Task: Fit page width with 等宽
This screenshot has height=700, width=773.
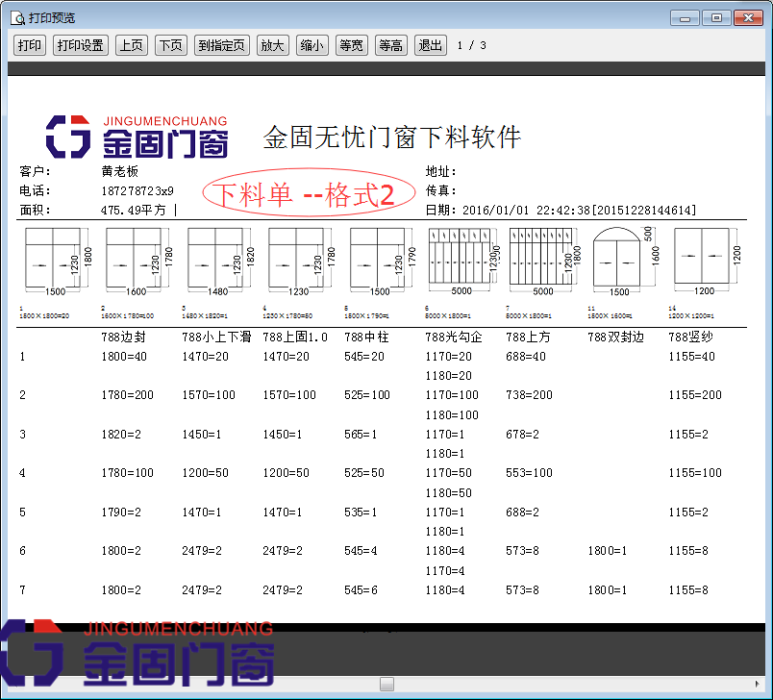Action: [351, 44]
